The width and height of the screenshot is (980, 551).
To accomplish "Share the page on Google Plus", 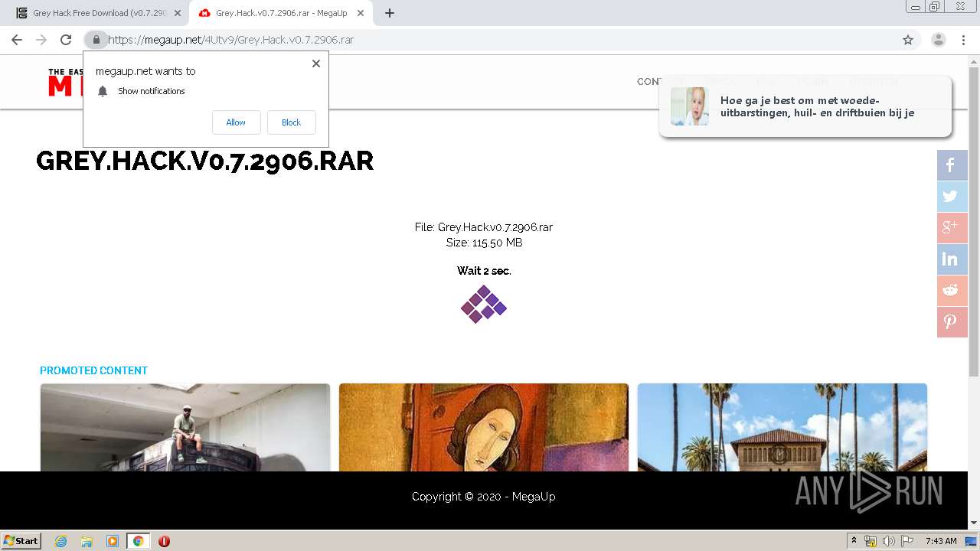I will [x=952, y=228].
